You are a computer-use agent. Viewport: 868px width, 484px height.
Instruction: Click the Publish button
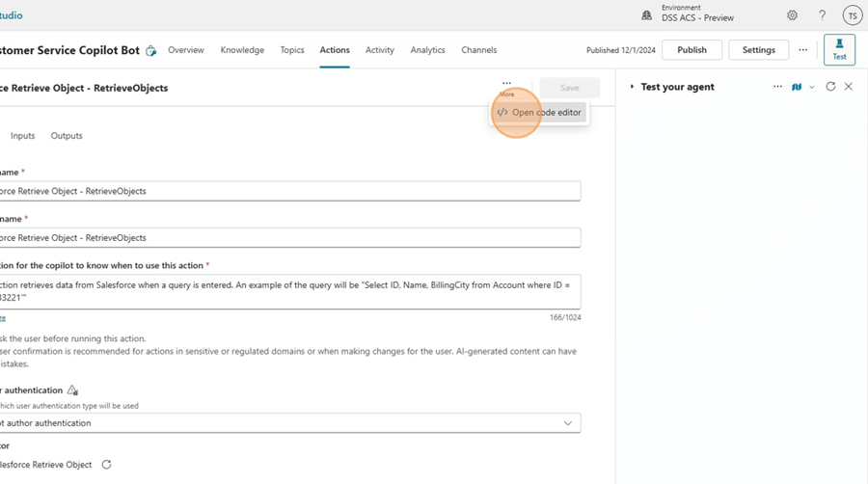(x=692, y=50)
